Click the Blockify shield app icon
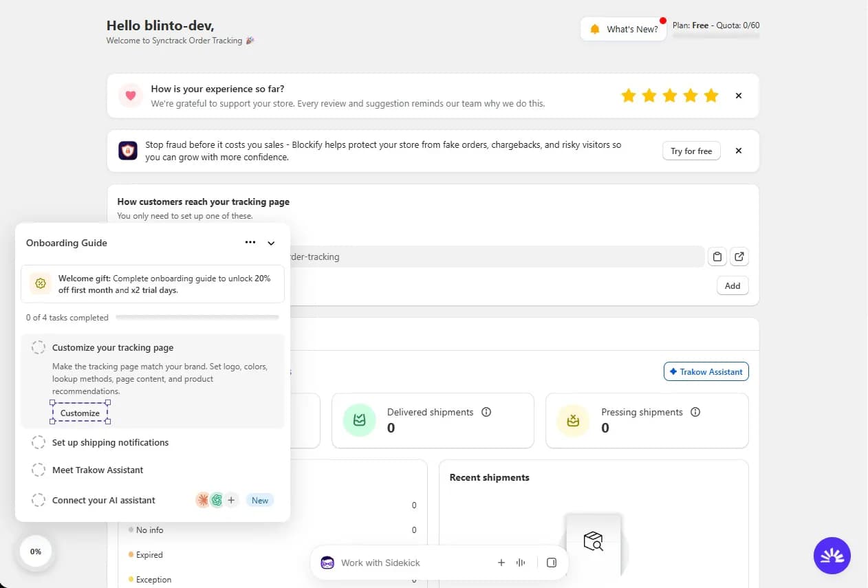 pos(128,151)
